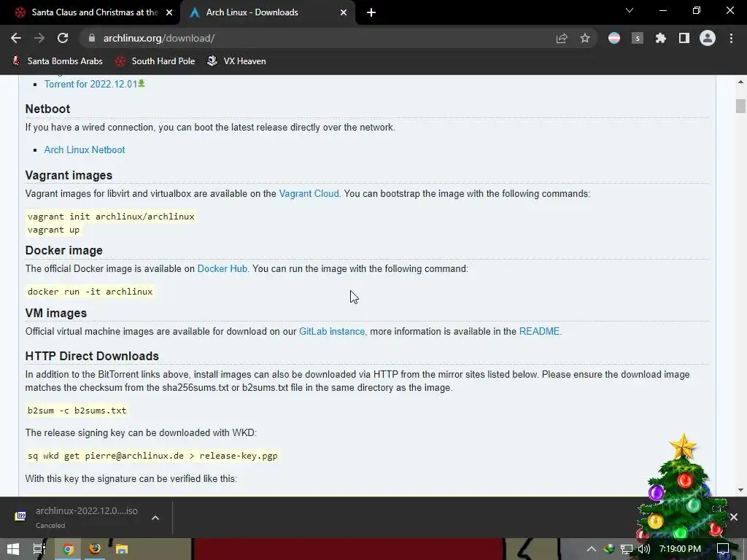Image resolution: width=747 pixels, height=560 pixels.
Task: Open the tab search dropdown chevron
Action: tap(630, 10)
